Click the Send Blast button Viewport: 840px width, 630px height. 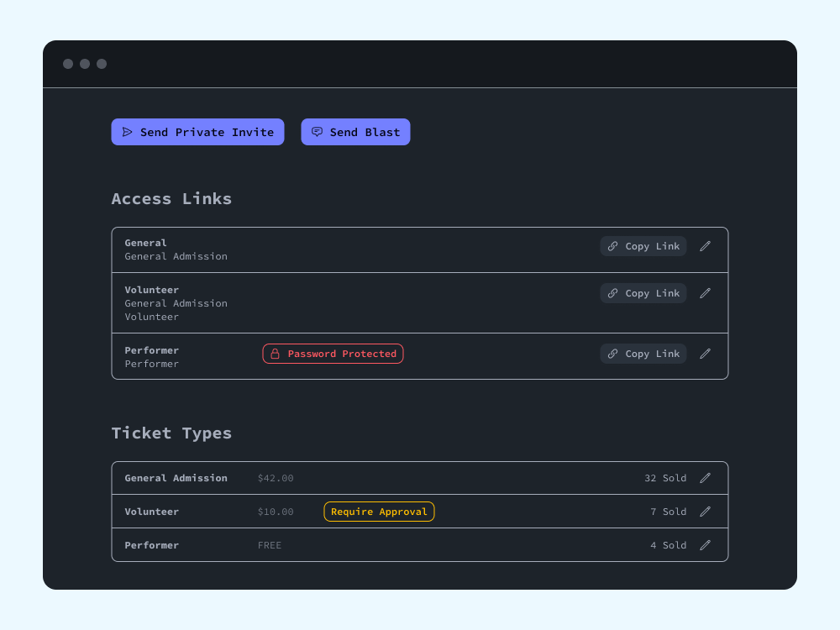click(x=355, y=132)
